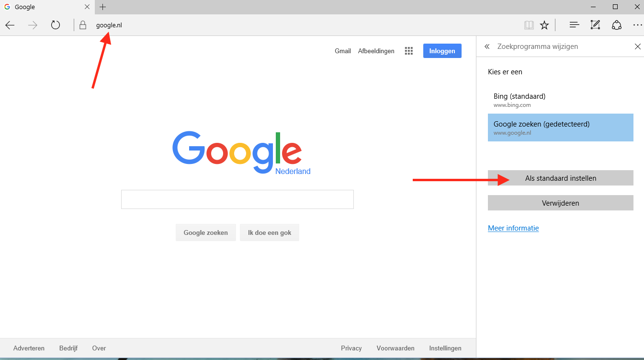Viewport: 644px width, 360px height.
Task: Make a web note pen icon
Action: point(596,25)
